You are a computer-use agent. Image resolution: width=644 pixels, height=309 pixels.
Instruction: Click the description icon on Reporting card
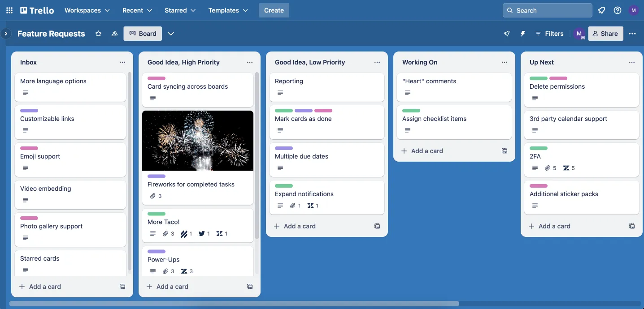pos(280,93)
